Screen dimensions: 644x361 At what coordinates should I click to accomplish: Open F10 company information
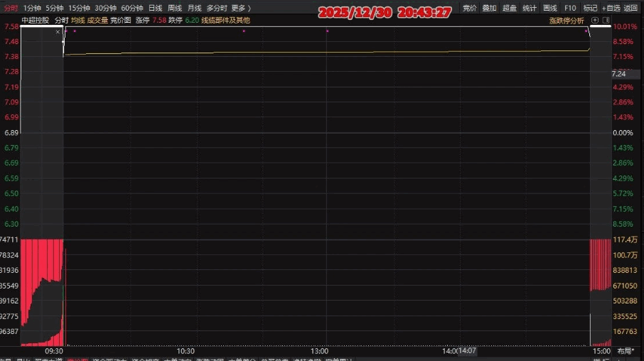(570, 9)
